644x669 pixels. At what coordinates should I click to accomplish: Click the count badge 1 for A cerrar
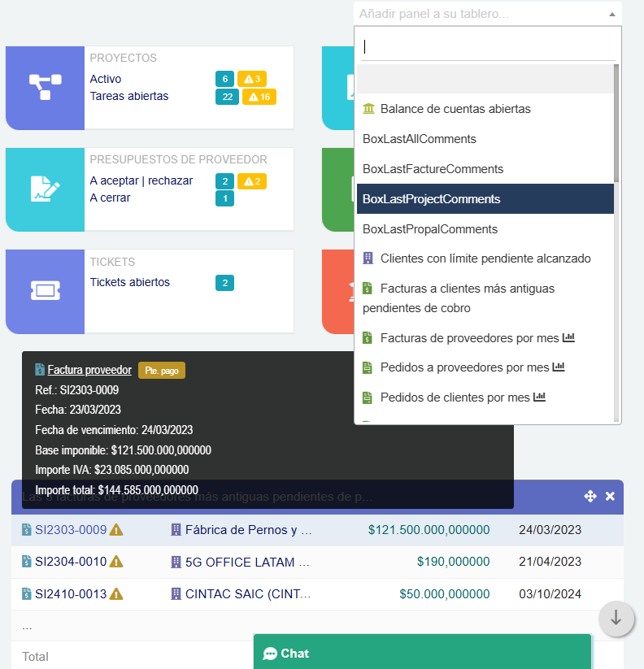[225, 198]
